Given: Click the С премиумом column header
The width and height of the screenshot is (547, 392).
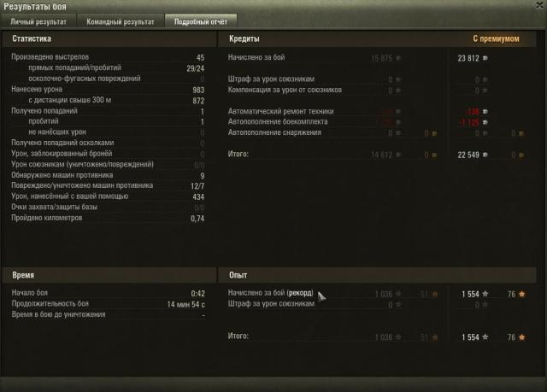Looking at the screenshot, I should [x=496, y=38].
